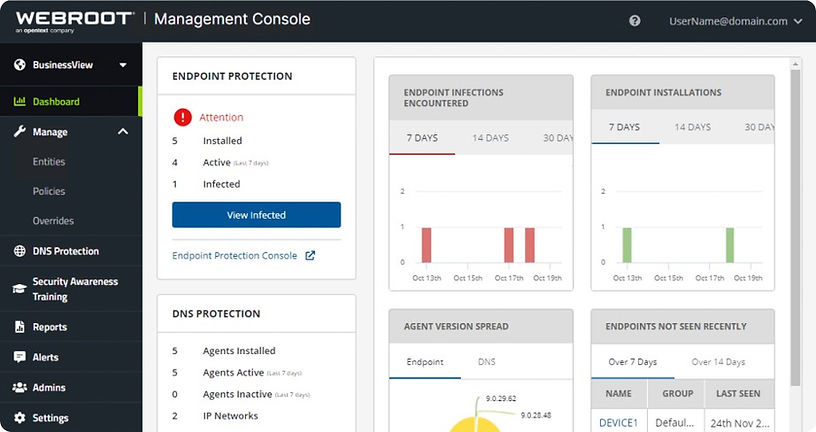
Task: Select 14 DAYS tab in Endpoint Installations
Action: 693,127
